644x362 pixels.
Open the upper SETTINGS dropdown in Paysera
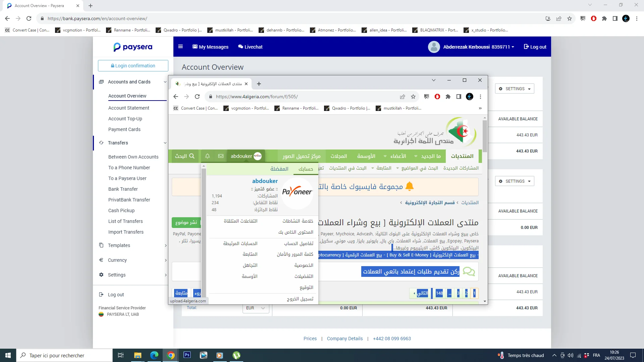(515, 89)
